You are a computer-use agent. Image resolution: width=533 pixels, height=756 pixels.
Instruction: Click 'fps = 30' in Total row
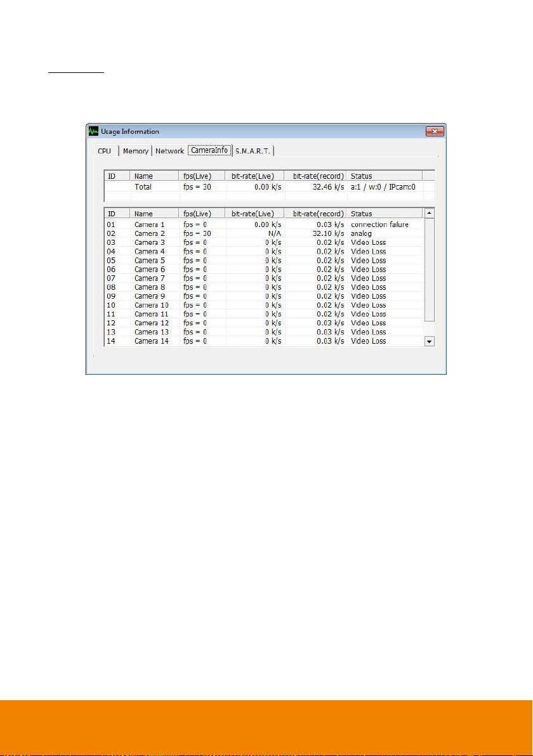(197, 187)
